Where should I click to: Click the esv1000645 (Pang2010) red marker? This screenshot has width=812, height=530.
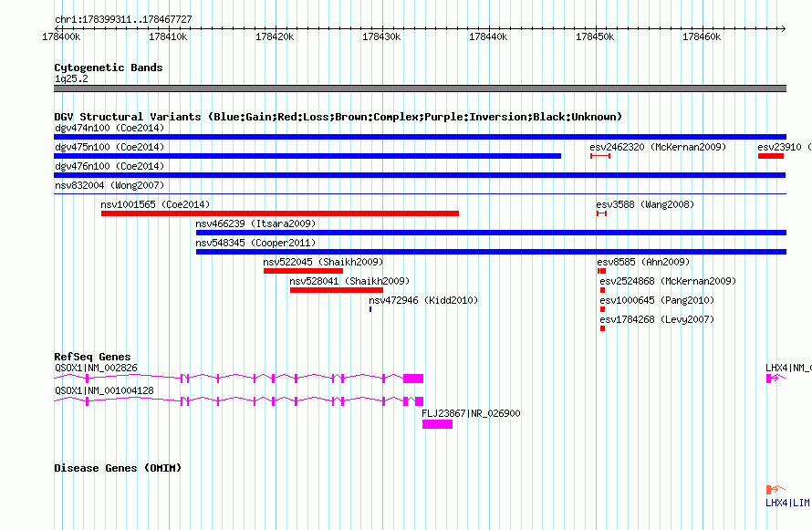[602, 309]
